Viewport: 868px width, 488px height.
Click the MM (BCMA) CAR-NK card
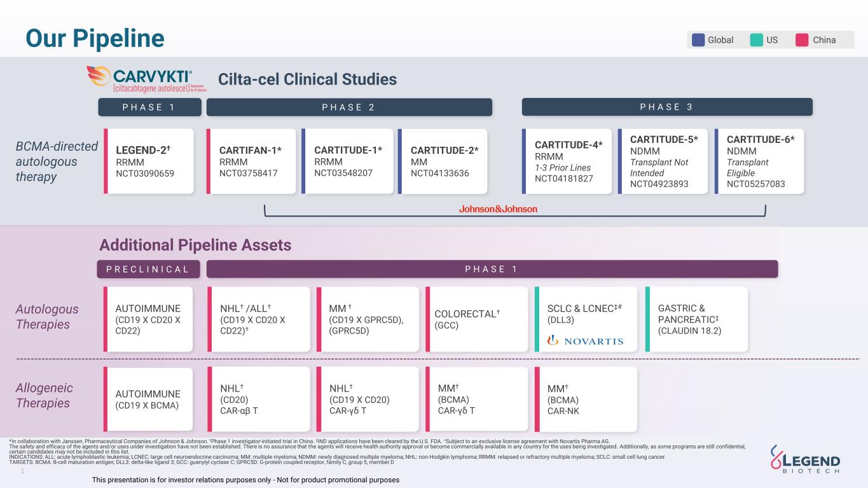[586, 399]
